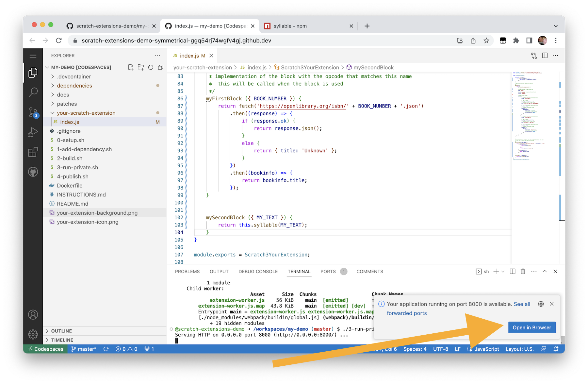
Task: Split the terminal panel
Action: tap(513, 271)
